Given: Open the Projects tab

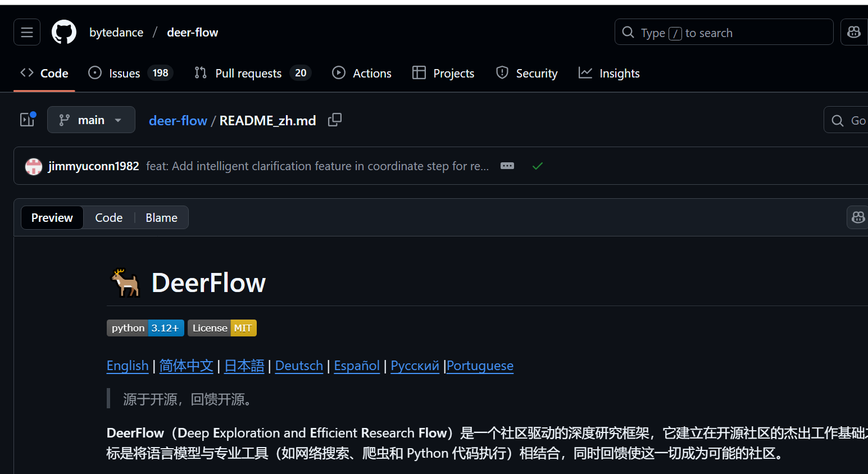Looking at the screenshot, I should tap(443, 73).
